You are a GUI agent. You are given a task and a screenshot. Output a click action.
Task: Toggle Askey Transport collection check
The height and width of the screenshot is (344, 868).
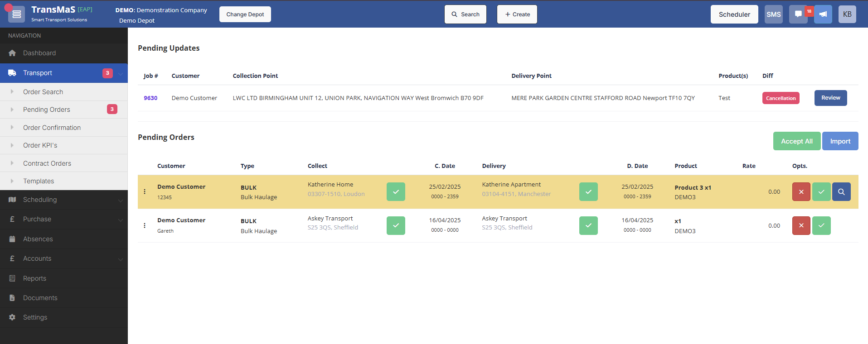pyautogui.click(x=396, y=225)
